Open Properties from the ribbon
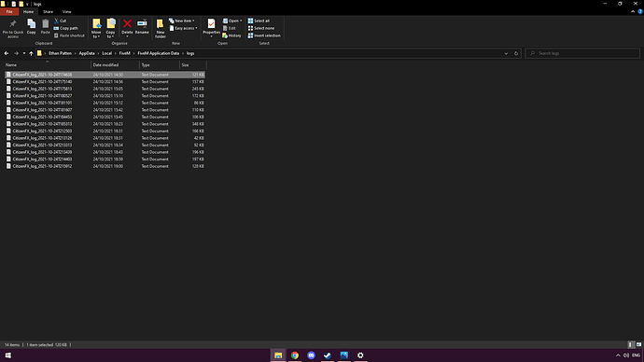Screen dimensions: 644x362 (211, 27)
